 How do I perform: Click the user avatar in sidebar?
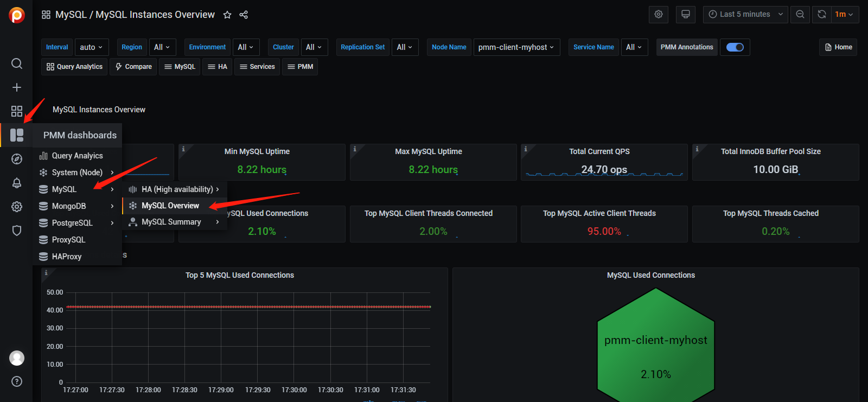coord(17,358)
